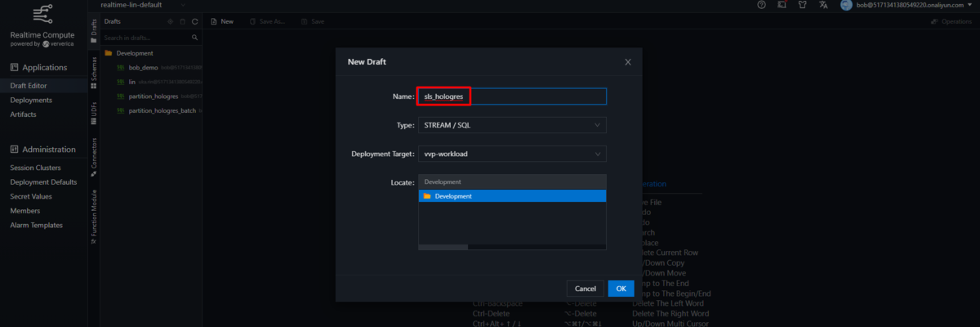Click the search magnifier in drafts
The height and width of the screenshot is (327, 980).
click(x=194, y=38)
